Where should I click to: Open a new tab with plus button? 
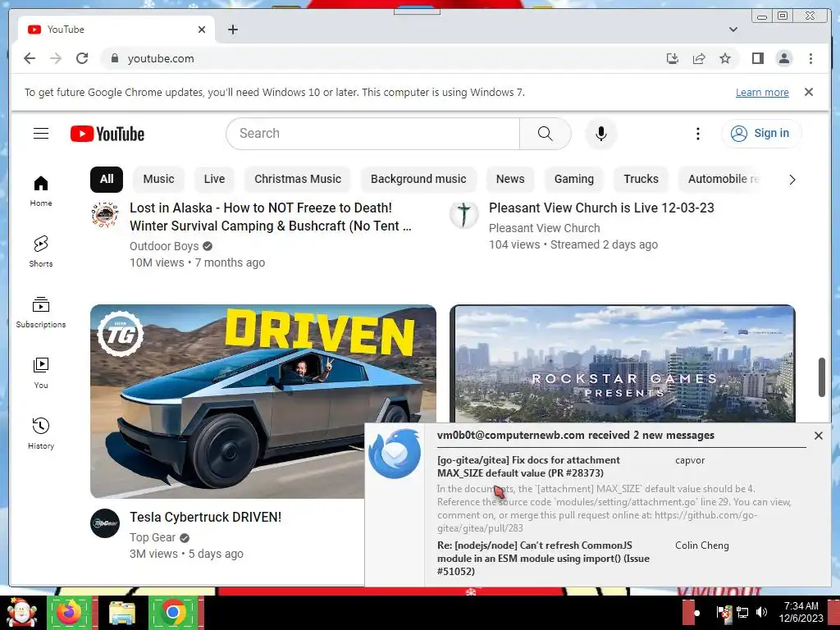pyautogui.click(x=232, y=30)
